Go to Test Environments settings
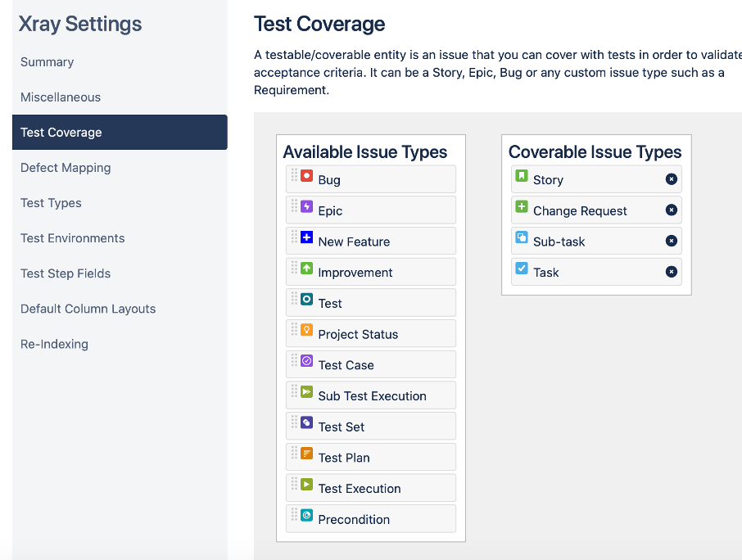Image resolution: width=742 pixels, height=560 pixels. (73, 238)
